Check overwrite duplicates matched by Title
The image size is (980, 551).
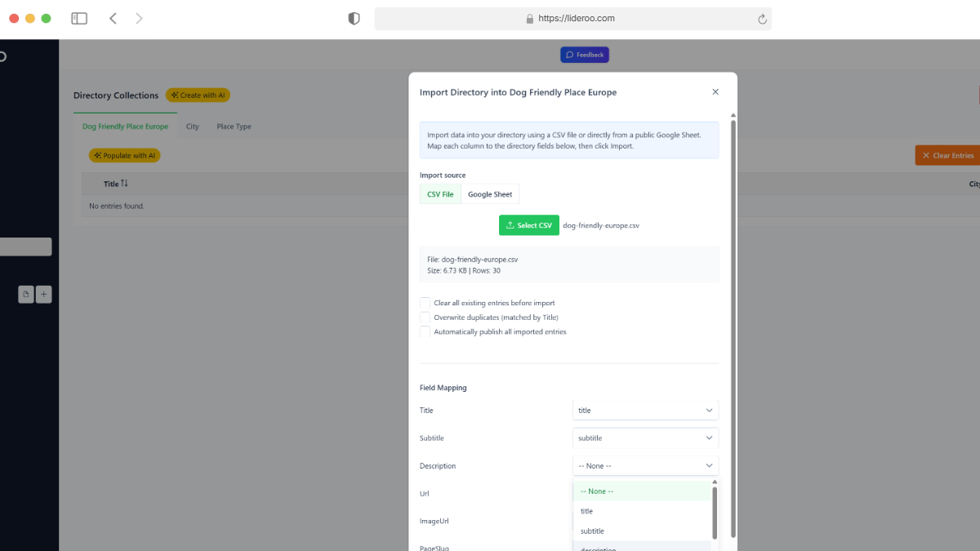[x=425, y=317]
